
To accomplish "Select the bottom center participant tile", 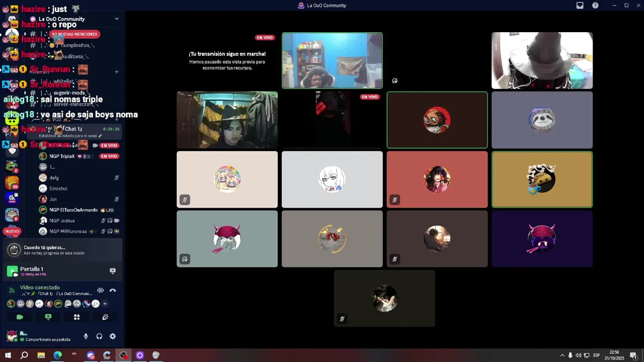I will coord(384,298).
